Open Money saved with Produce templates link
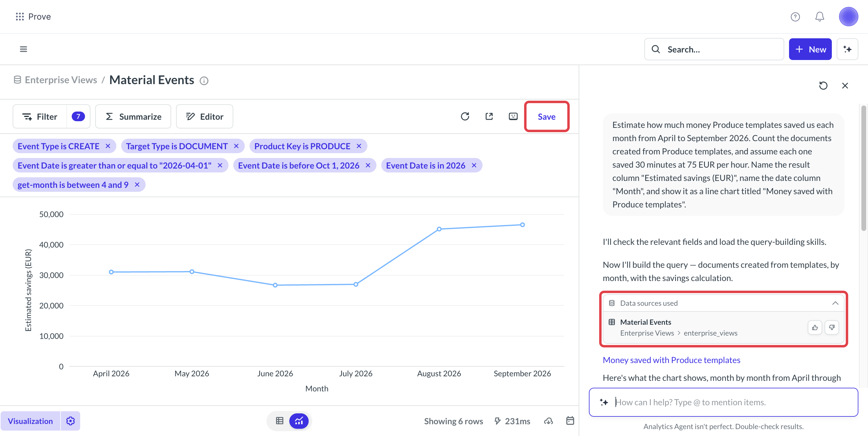Image resolution: width=868 pixels, height=436 pixels. tap(671, 360)
